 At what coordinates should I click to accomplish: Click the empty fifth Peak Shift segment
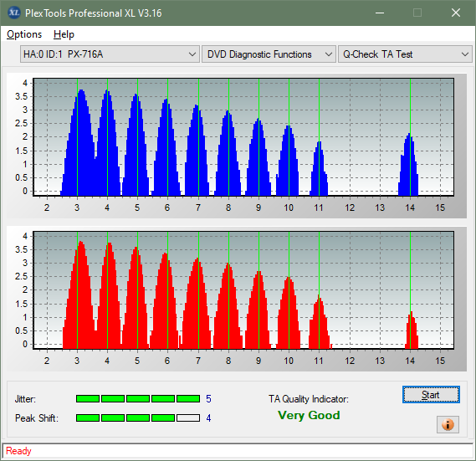188,417
